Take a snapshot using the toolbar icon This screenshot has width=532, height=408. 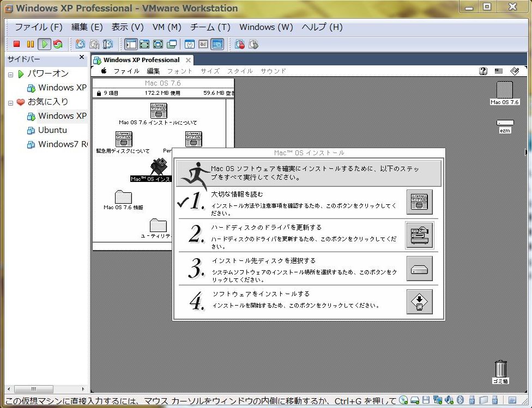80,44
